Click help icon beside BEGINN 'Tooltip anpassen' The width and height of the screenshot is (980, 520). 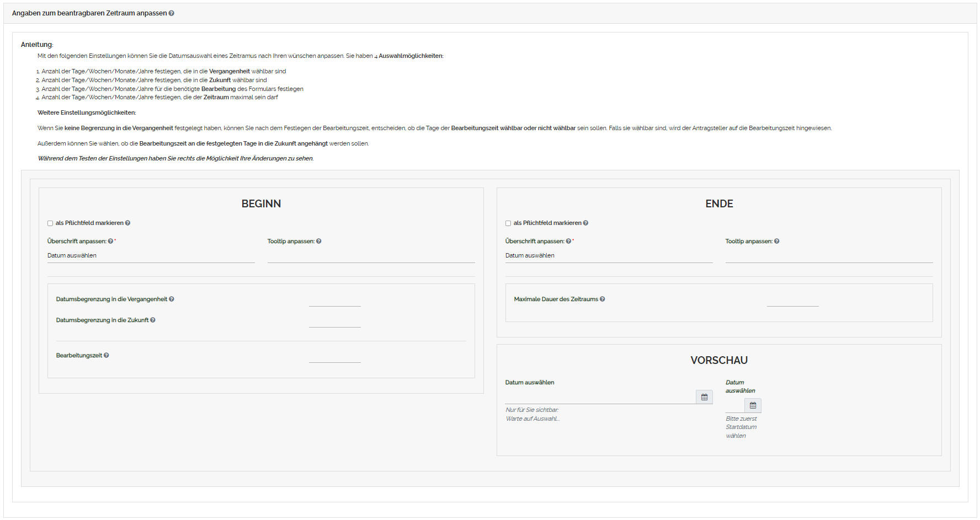319,242
